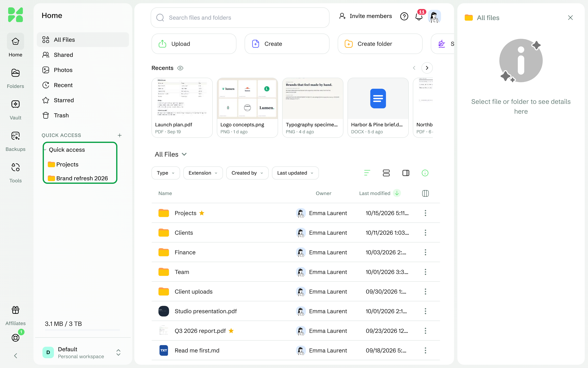Toggle the info details panel icon
The height and width of the screenshot is (368, 588).
pos(425,173)
